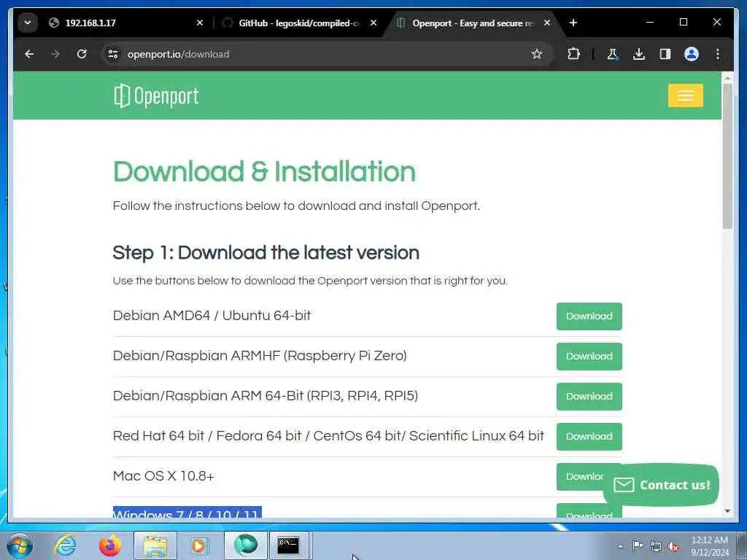Download the ARM 64-Bit RPI3/RPI4/RPI5 version

[589, 396]
